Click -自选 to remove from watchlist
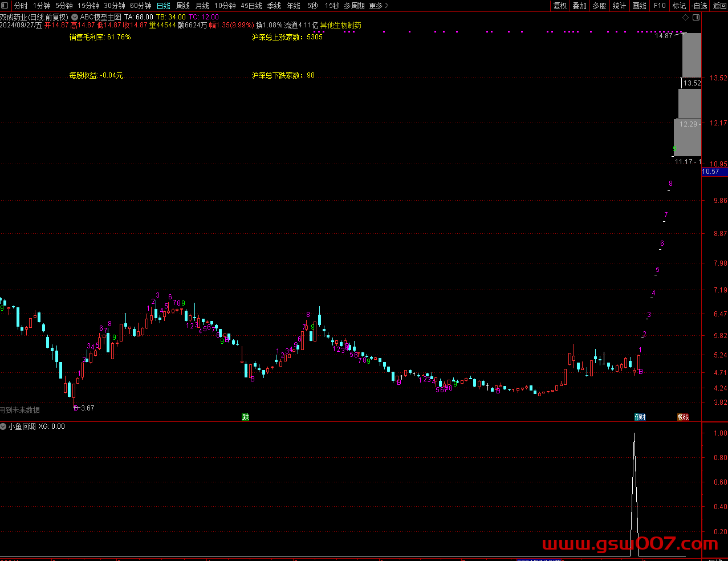The image size is (728, 561). 699,6
